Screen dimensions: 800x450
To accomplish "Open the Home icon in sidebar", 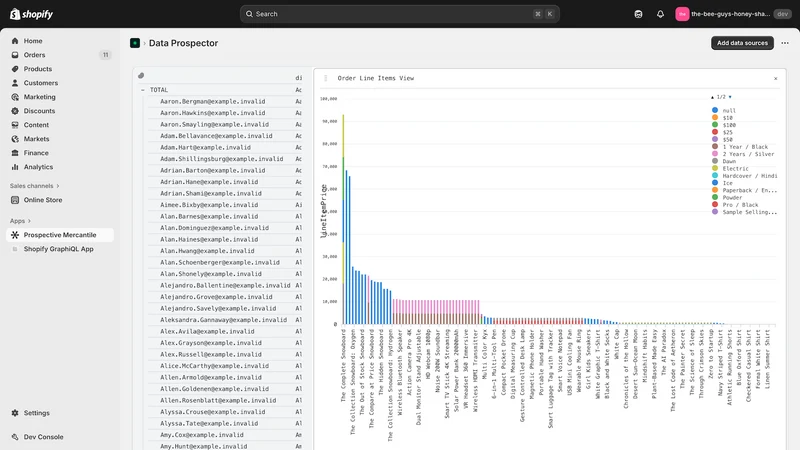I will pyautogui.click(x=15, y=41).
